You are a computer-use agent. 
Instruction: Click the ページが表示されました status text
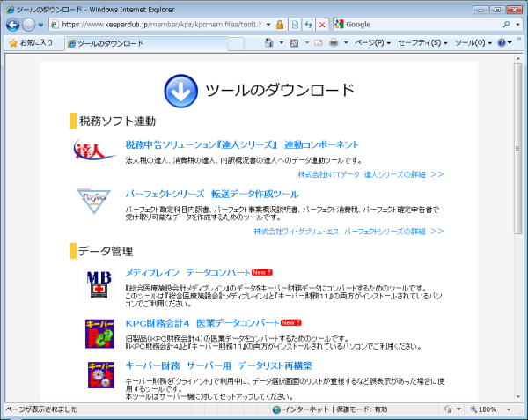point(41,409)
